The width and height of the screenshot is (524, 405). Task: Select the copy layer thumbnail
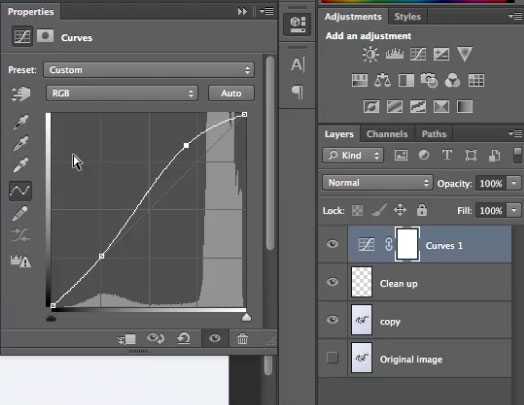[x=362, y=320]
